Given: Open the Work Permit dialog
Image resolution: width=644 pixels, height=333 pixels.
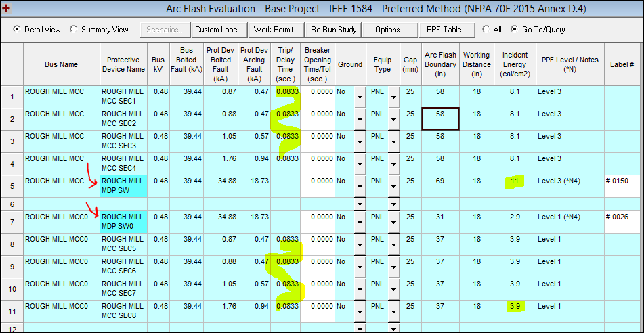Looking at the screenshot, I should [x=276, y=30].
